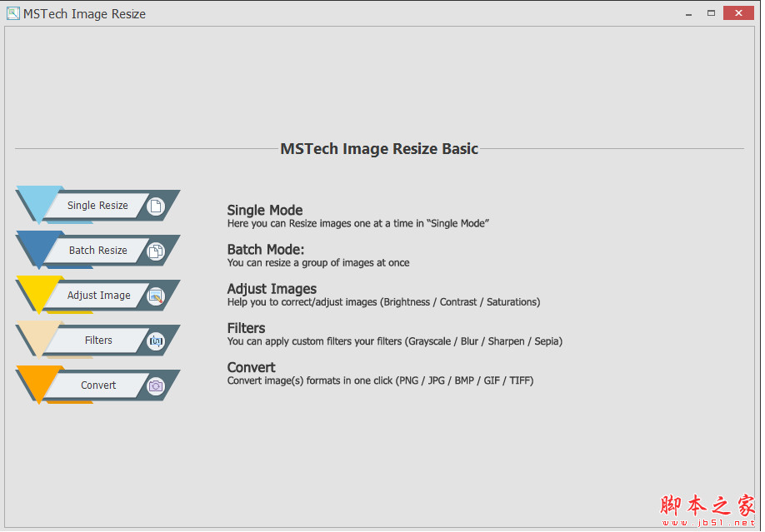This screenshot has width=765, height=532.
Task: Click the stacked pages icon on Batch Resize
Action: pyautogui.click(x=155, y=250)
